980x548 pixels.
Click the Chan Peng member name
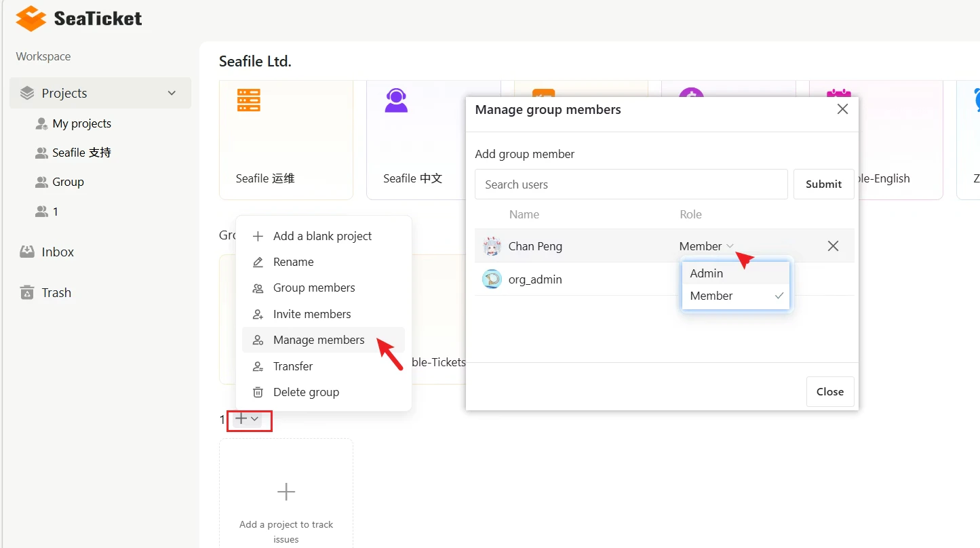tap(536, 246)
